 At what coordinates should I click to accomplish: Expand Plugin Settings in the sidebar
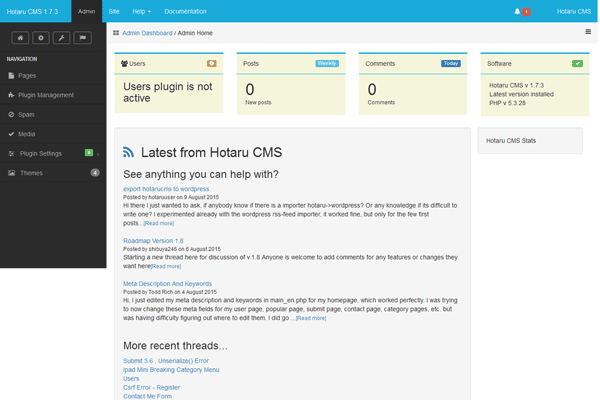click(x=41, y=153)
